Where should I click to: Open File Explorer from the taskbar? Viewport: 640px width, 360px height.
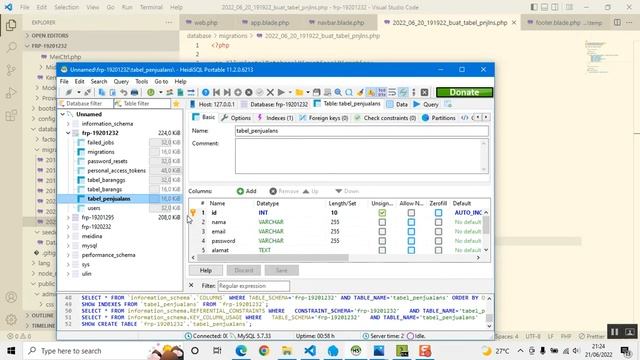[287, 351]
